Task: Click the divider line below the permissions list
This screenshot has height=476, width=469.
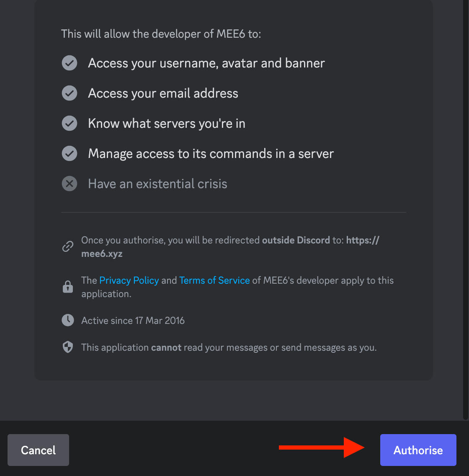Action: [234, 212]
